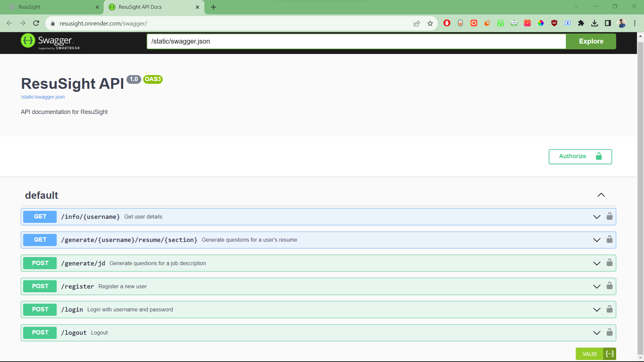Screen dimensions: 644x362
Task: Switch to the ResuSight tab
Action: tap(50, 7)
